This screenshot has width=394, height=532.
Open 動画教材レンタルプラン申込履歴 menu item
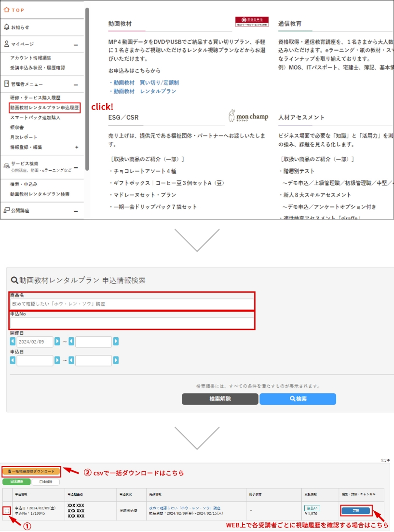[44, 108]
